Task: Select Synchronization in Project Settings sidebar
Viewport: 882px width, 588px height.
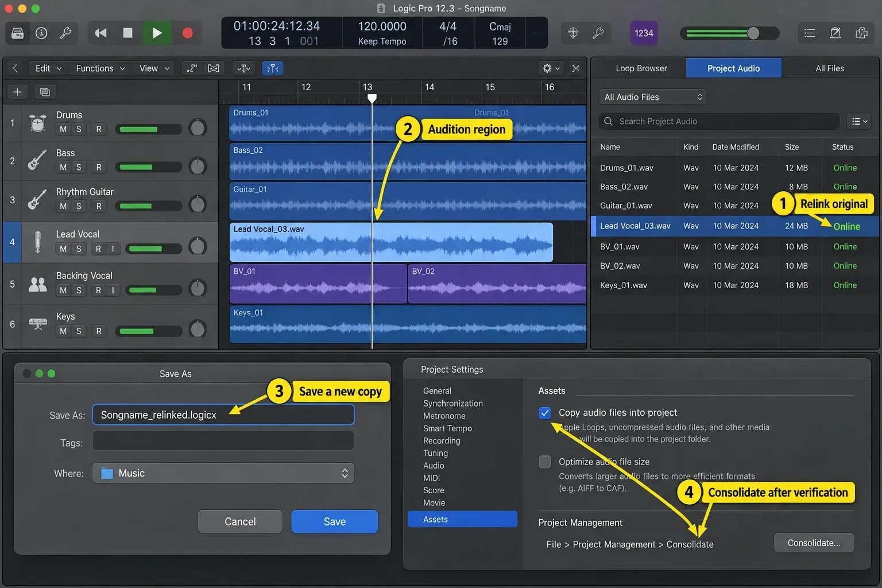Action: coord(453,404)
